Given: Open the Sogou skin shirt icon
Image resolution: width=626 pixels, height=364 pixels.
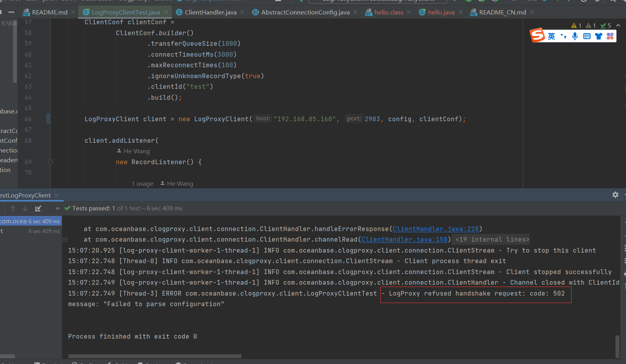Looking at the screenshot, I should tap(598, 36).
